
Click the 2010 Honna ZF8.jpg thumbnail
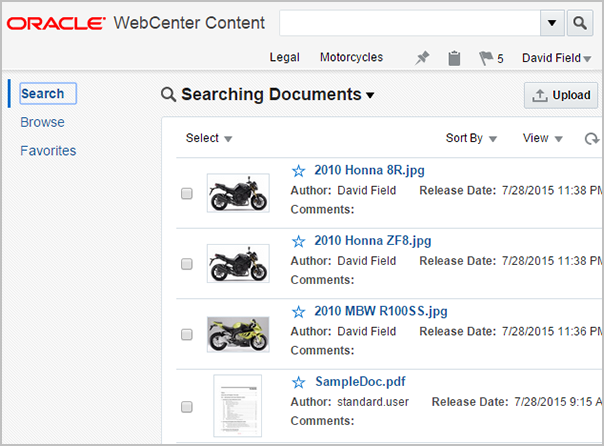pos(238,263)
